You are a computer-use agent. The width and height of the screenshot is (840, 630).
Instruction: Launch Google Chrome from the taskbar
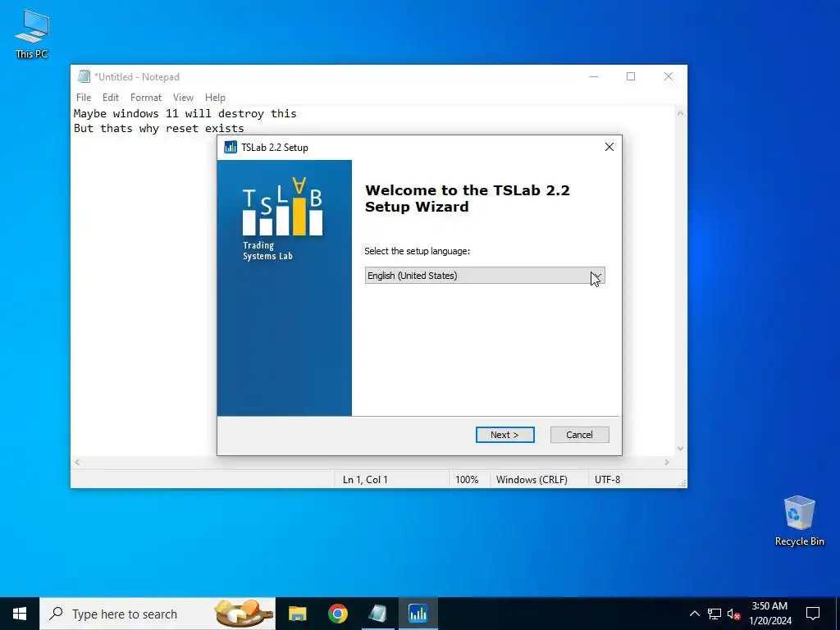click(337, 614)
